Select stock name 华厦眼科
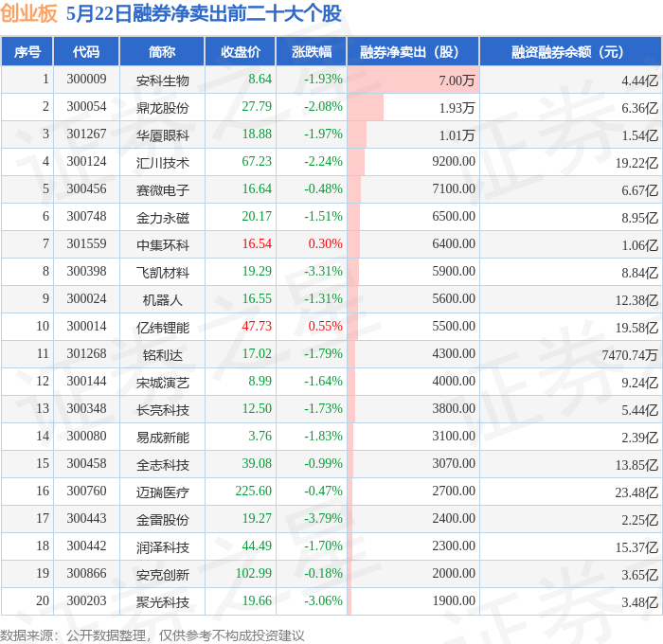This screenshot has height=644, width=663. pyautogui.click(x=162, y=135)
